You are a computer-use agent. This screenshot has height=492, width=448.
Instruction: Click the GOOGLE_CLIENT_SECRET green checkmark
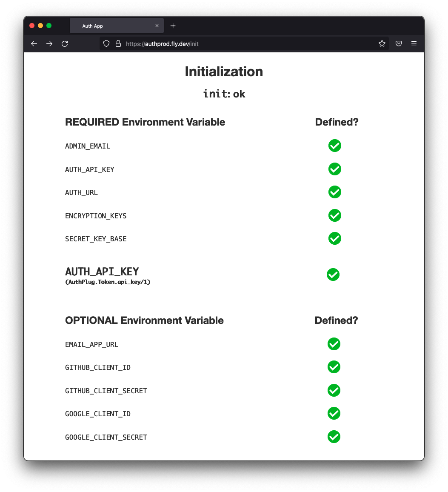coord(334,437)
